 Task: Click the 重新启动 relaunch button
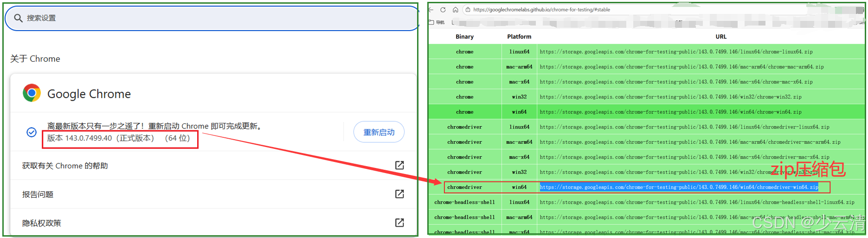[379, 132]
